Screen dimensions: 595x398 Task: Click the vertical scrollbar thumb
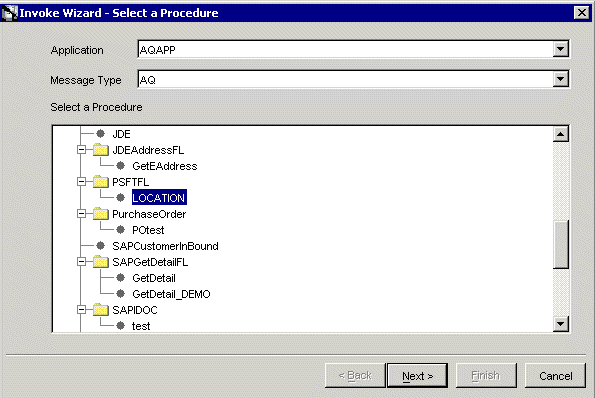pos(560,244)
